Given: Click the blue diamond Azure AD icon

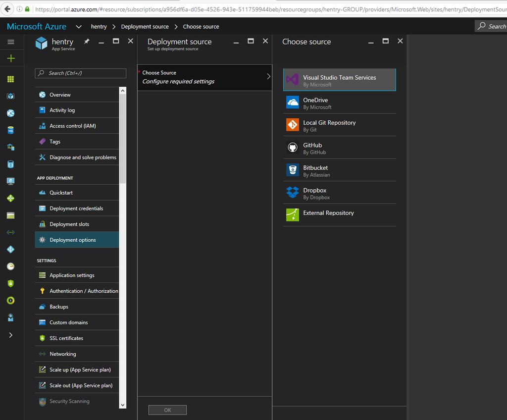Looking at the screenshot, I should pos(11,249).
